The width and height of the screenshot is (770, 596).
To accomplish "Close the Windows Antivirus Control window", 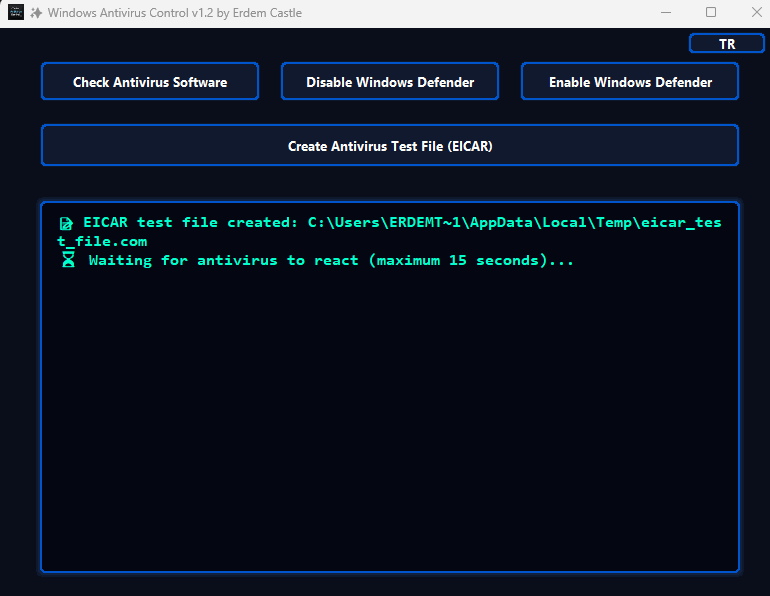I will click(x=756, y=13).
